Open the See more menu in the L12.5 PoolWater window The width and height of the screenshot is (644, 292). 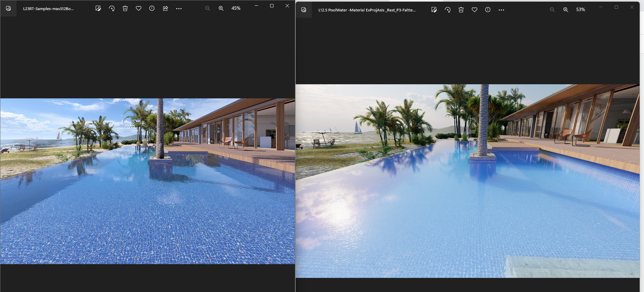click(501, 10)
